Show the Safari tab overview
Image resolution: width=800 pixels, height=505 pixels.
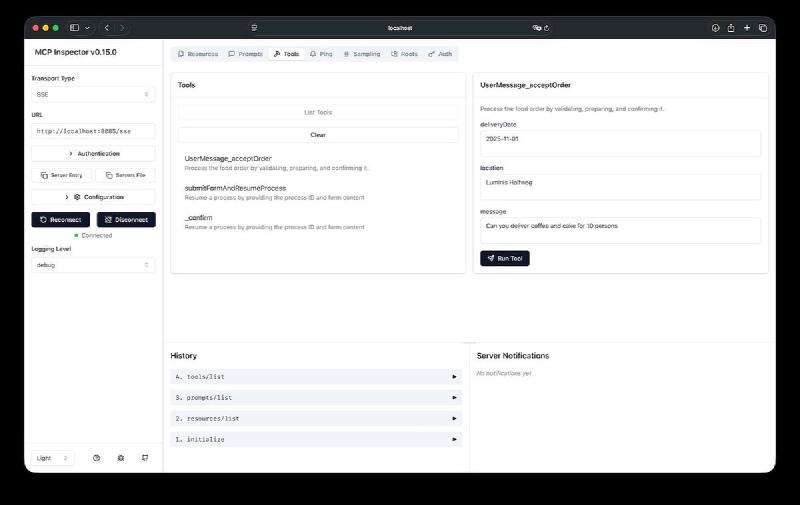763,28
